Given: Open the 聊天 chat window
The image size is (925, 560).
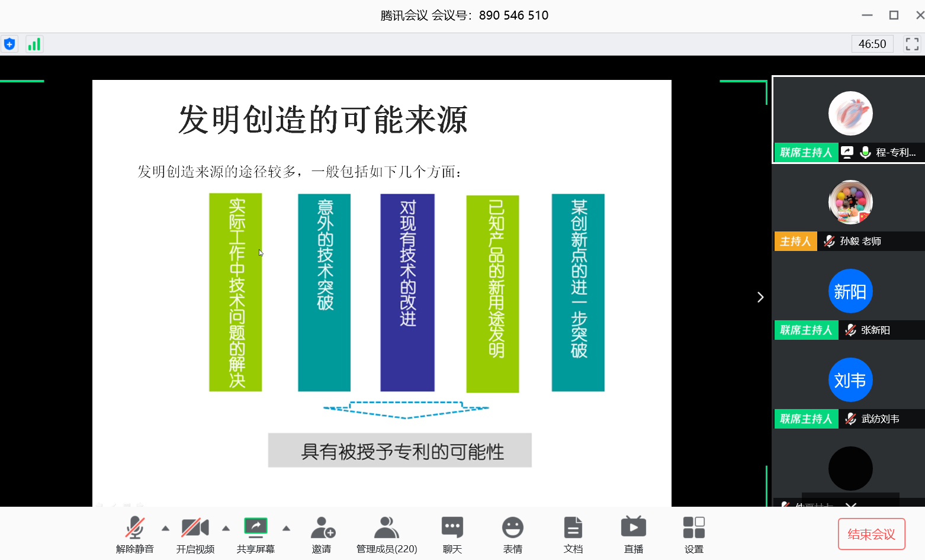Looking at the screenshot, I should (452, 535).
